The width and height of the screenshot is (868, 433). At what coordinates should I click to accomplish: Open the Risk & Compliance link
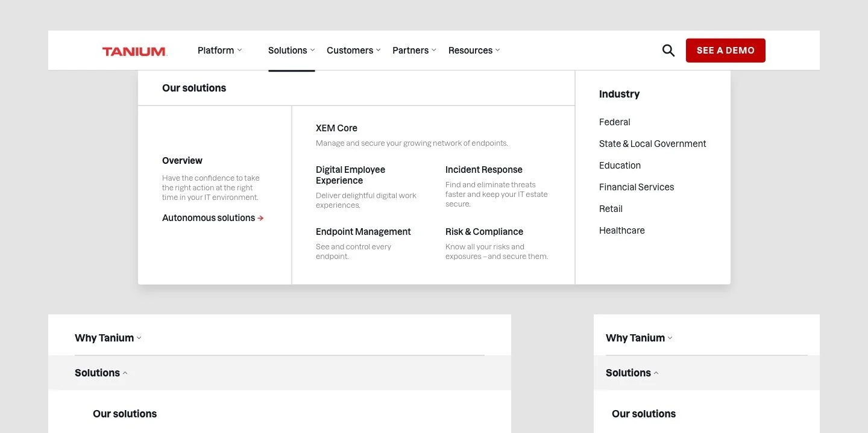click(484, 232)
